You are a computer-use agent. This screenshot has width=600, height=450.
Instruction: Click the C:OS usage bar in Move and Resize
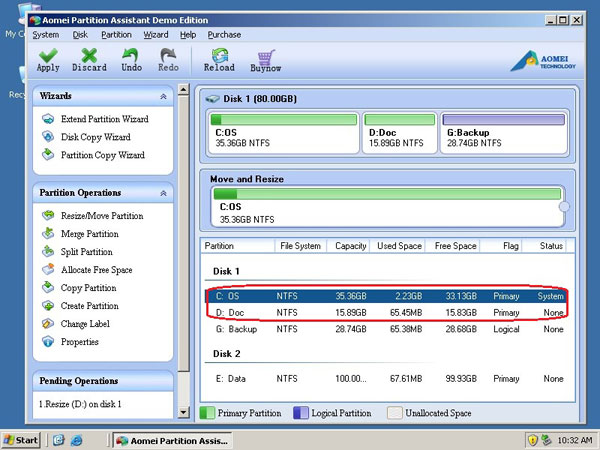click(x=387, y=194)
